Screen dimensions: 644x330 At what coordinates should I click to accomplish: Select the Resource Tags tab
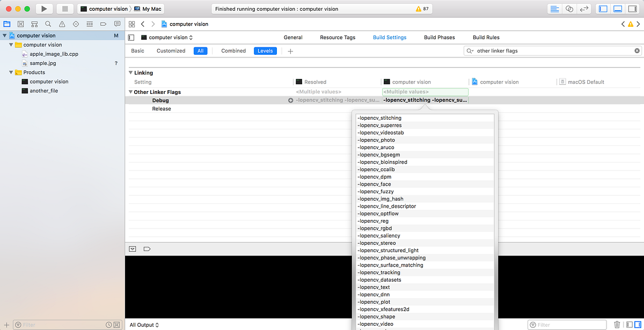pos(338,37)
